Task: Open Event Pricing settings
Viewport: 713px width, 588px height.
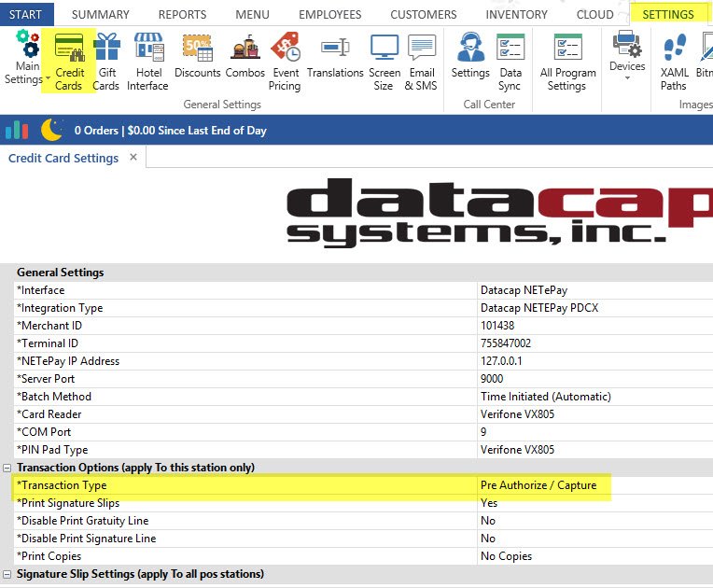Action: click(286, 61)
